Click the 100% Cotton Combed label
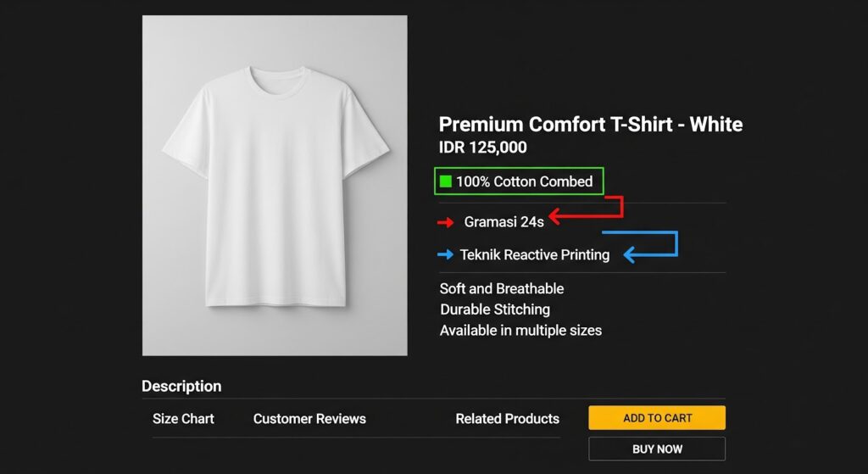This screenshot has width=868, height=474. coord(524,181)
